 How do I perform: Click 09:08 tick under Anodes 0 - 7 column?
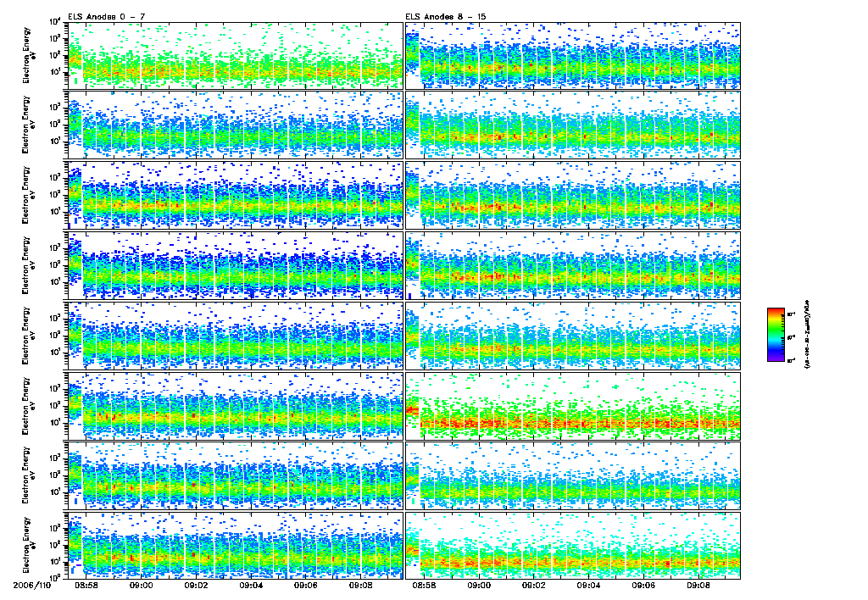point(360,585)
